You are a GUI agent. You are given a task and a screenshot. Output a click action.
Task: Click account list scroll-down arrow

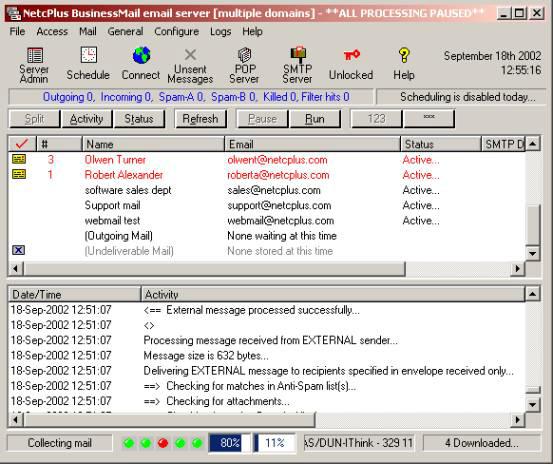533,253
